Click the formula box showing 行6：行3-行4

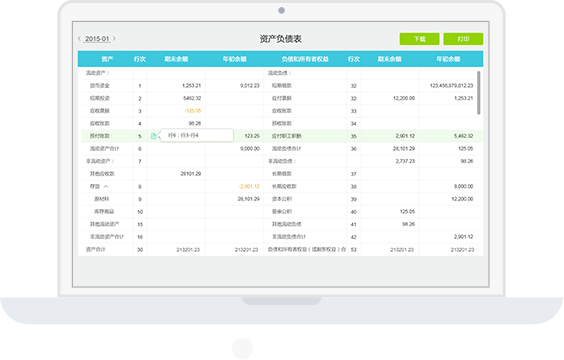tap(197, 135)
